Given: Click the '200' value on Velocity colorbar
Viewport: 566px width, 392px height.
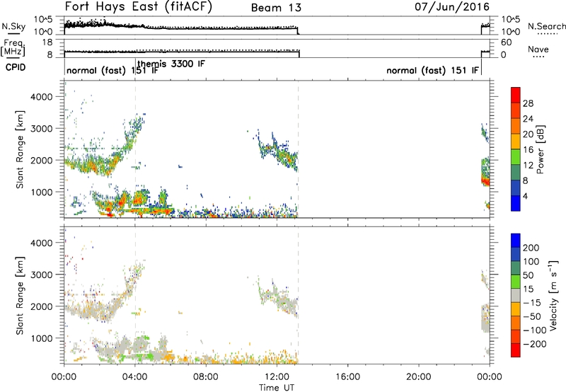Looking at the screenshot, I should (531, 248).
